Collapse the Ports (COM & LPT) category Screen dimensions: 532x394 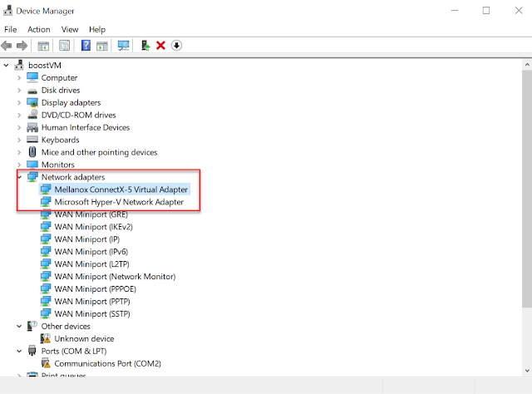19,351
